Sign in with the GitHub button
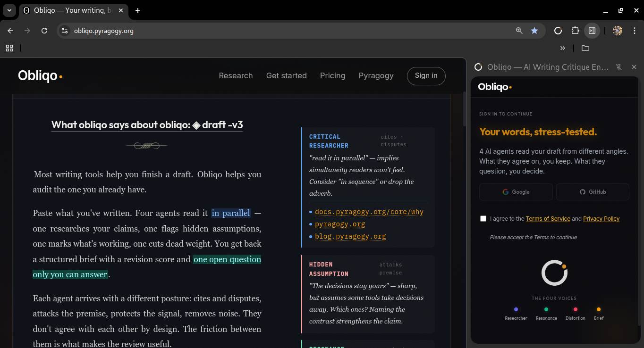This screenshot has height=348, width=644. tap(593, 192)
